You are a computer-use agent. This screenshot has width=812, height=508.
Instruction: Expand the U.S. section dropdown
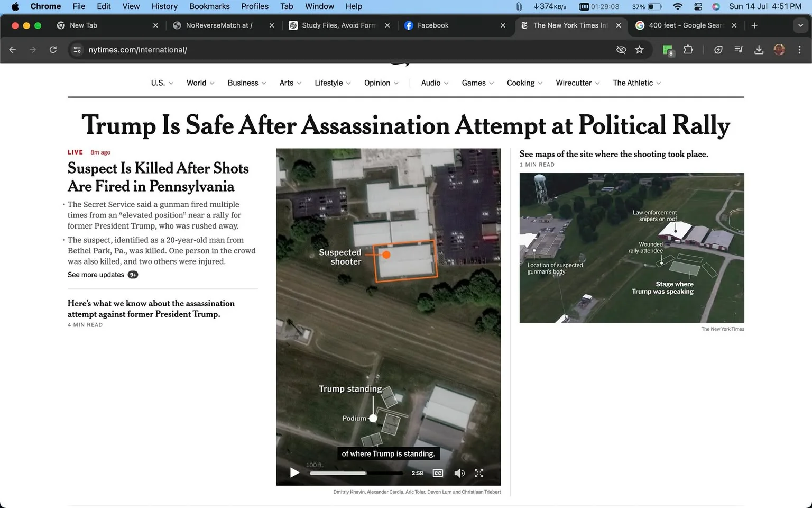click(x=162, y=83)
